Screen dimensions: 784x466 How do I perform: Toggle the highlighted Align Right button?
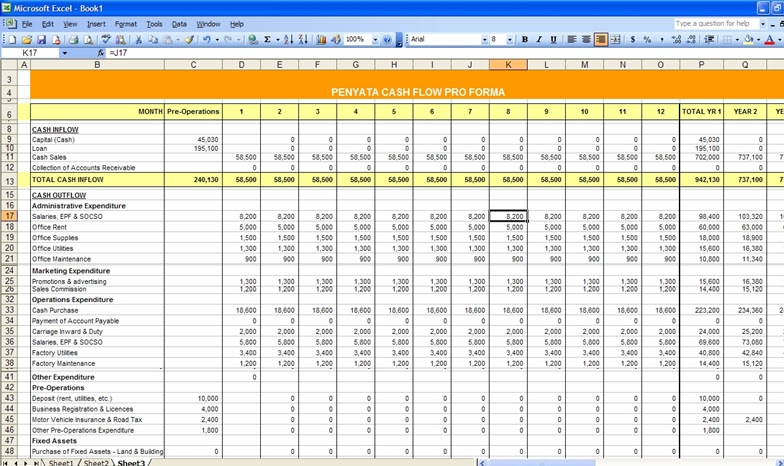tap(600, 40)
